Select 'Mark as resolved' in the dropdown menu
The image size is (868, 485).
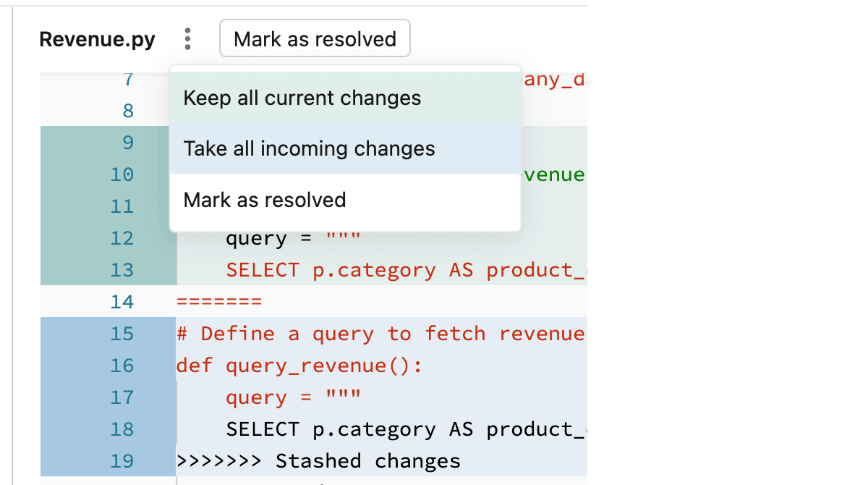pyautogui.click(x=265, y=200)
